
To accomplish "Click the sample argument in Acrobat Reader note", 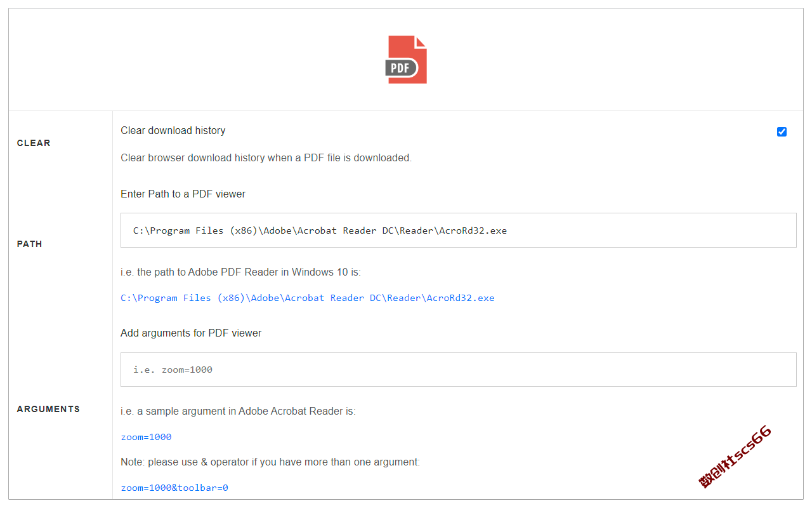I will tap(238, 411).
